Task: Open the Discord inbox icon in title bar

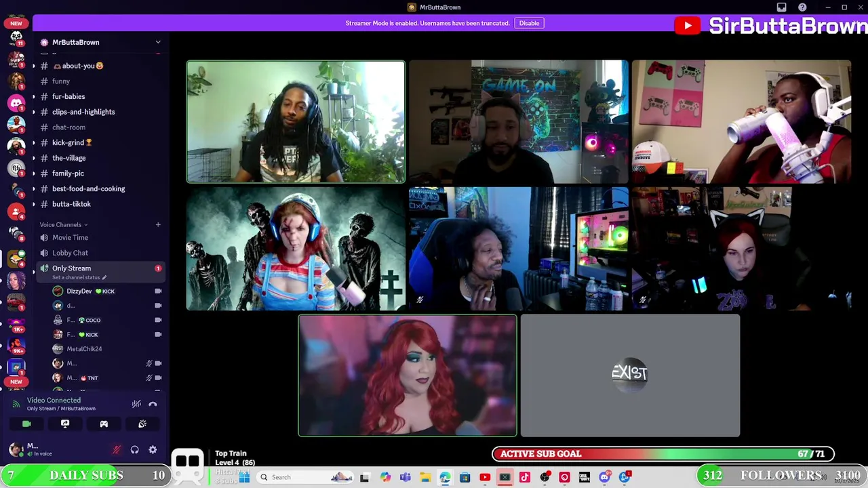Action: pos(781,7)
